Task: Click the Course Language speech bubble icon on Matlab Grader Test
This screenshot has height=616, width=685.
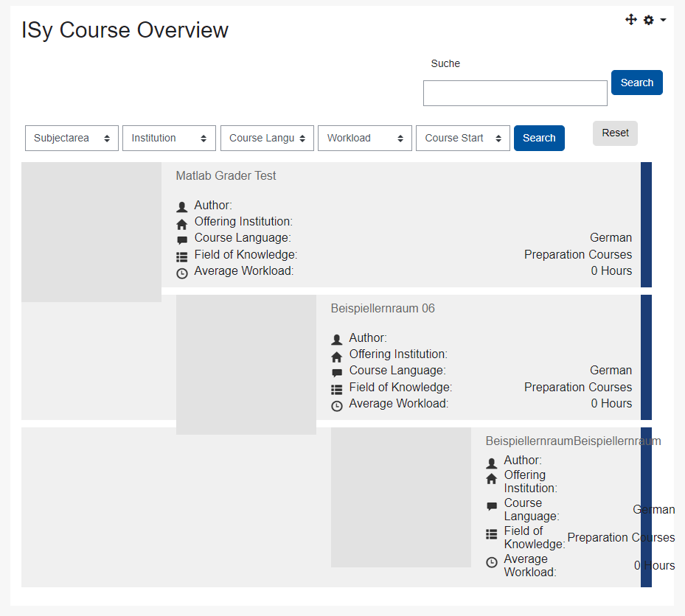Action: point(181,239)
